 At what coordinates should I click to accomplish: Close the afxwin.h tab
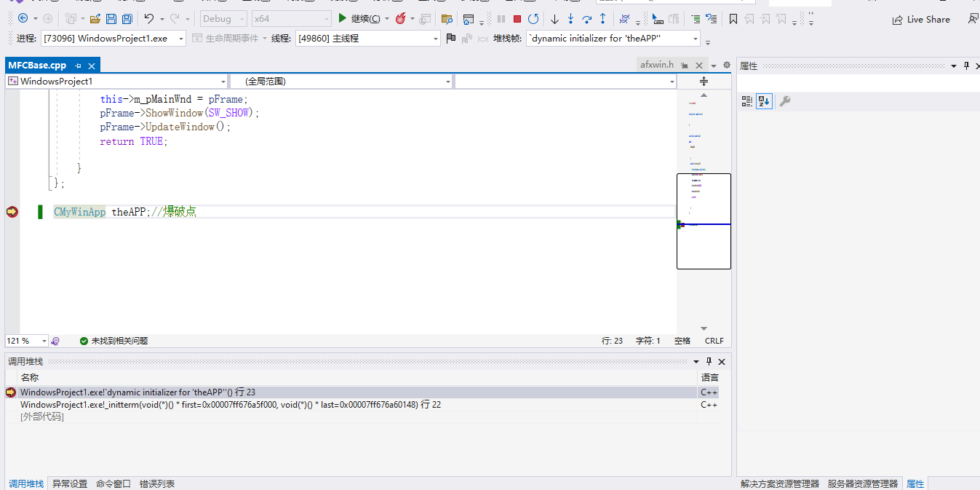point(699,66)
